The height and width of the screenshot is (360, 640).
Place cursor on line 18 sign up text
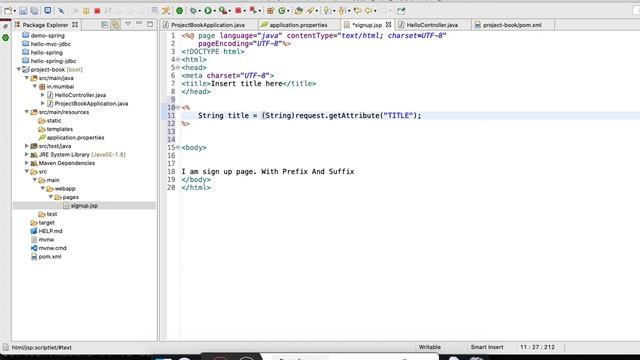tap(268, 171)
